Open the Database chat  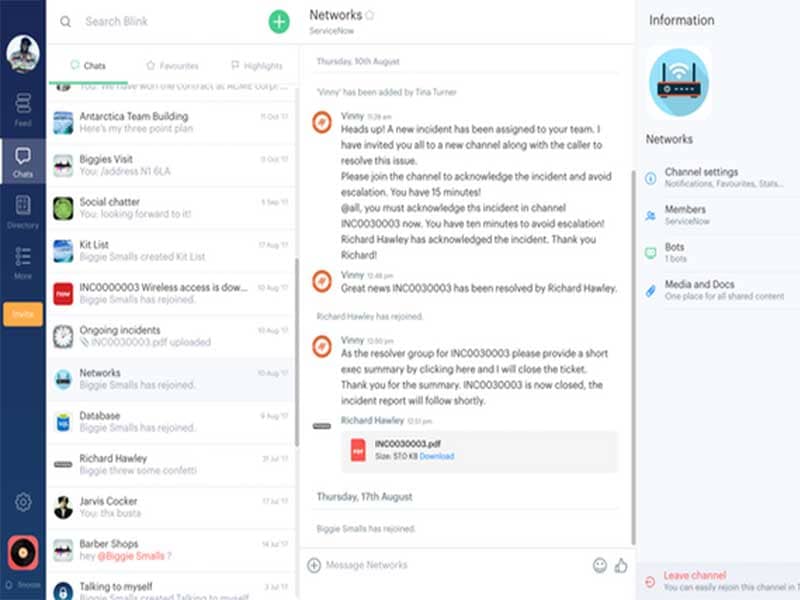tap(171, 422)
